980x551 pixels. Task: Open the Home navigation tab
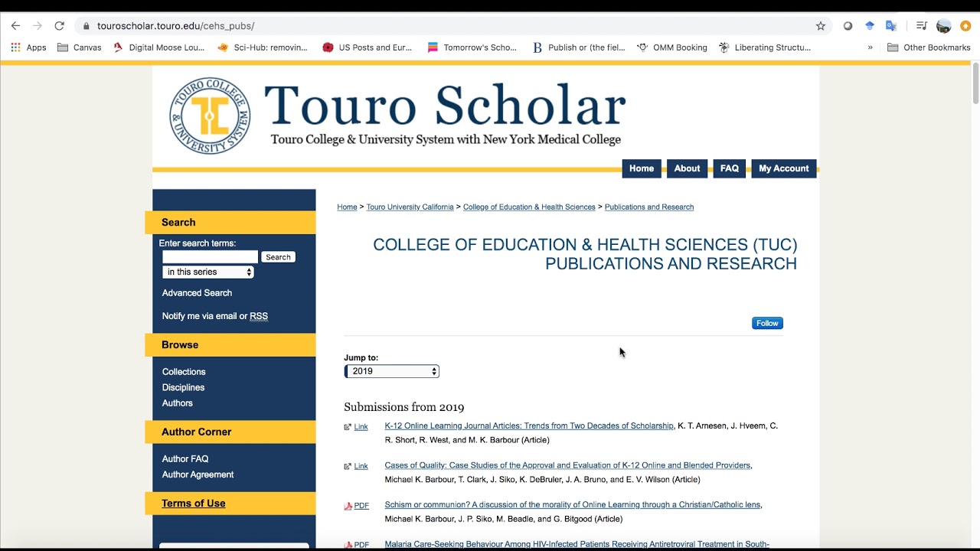(642, 168)
